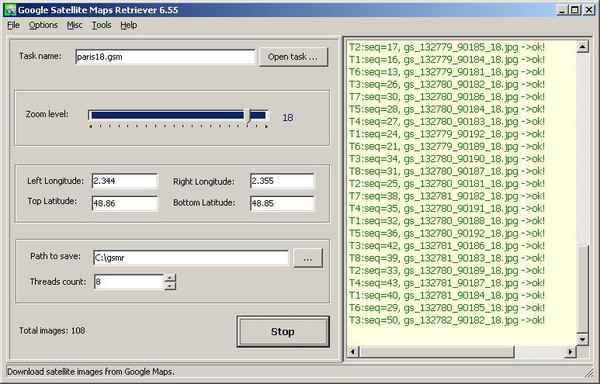Viewport: 600px width, 384px height.
Task: Click the log scroll up arrow
Action: pos(582,47)
